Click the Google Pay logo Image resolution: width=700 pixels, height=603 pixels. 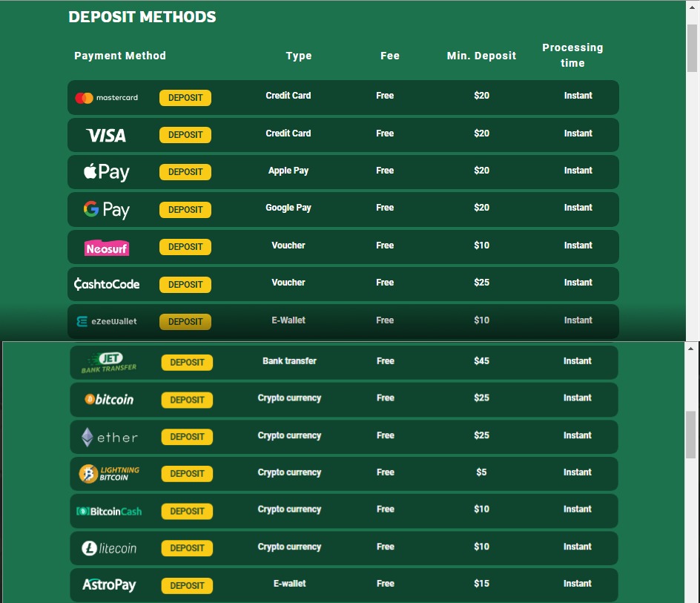point(106,210)
